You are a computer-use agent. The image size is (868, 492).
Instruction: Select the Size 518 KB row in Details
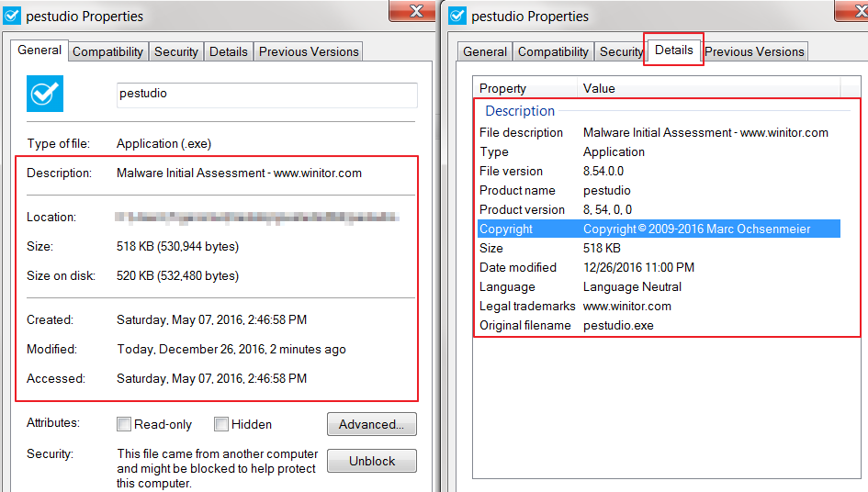coord(659,249)
